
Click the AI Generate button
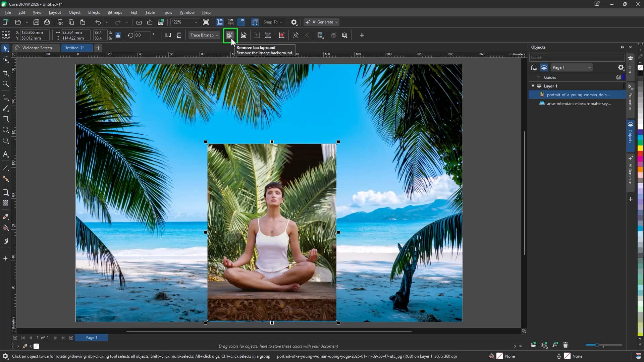(321, 22)
